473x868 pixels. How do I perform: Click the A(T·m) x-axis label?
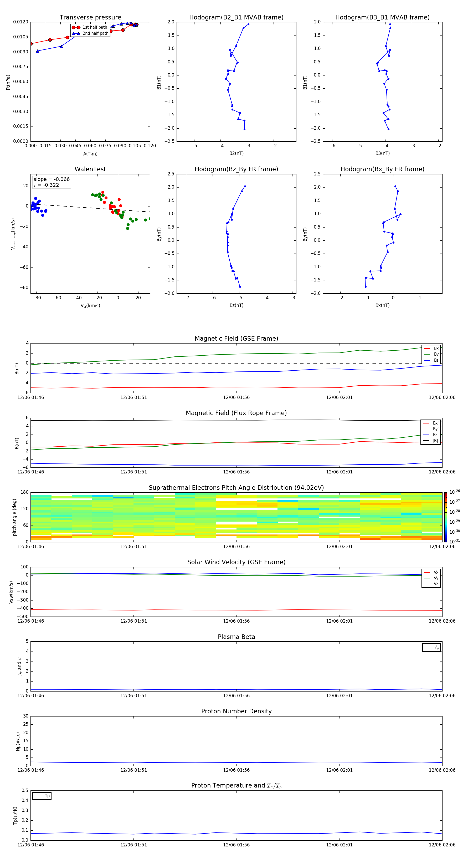[90, 154]
